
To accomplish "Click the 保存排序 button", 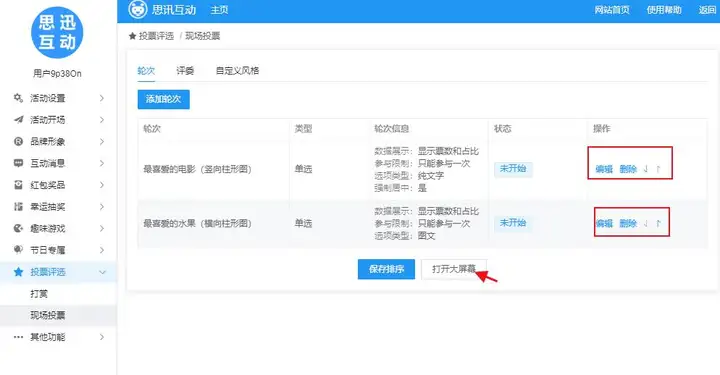I will [x=386, y=269].
